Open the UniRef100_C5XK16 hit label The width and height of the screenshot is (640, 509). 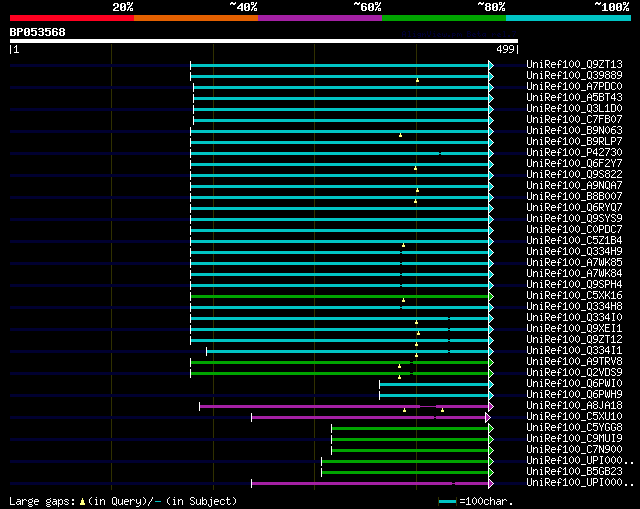point(574,296)
